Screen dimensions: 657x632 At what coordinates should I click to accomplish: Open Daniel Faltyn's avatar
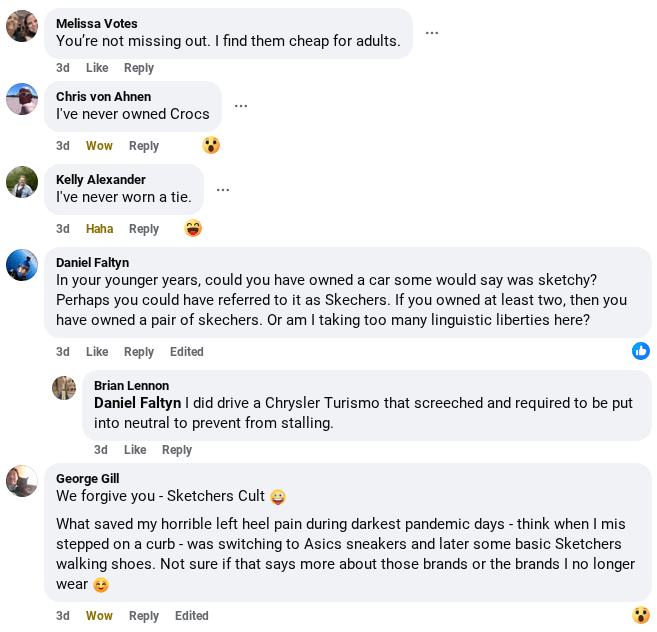tap(22, 265)
